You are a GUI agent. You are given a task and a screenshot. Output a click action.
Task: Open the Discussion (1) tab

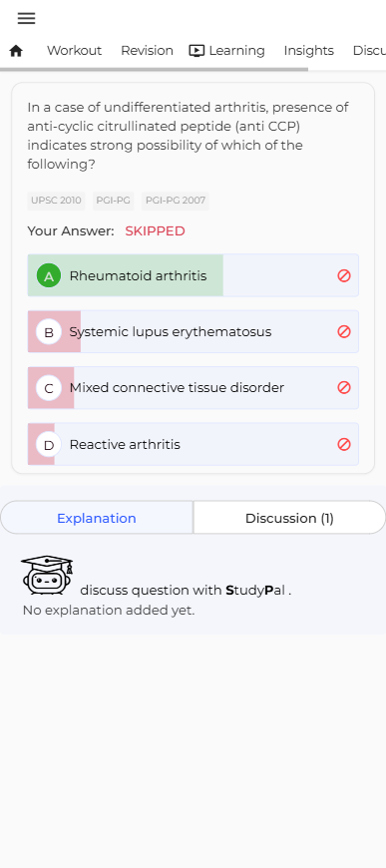(x=289, y=518)
